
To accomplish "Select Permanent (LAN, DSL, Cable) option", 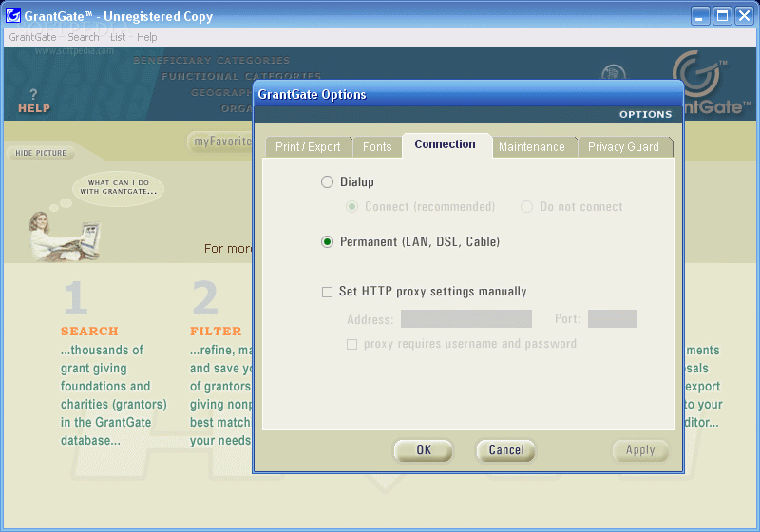I will (327, 241).
